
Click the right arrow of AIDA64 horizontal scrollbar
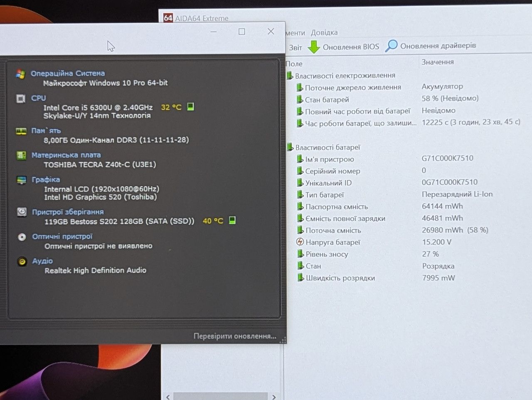274,397
